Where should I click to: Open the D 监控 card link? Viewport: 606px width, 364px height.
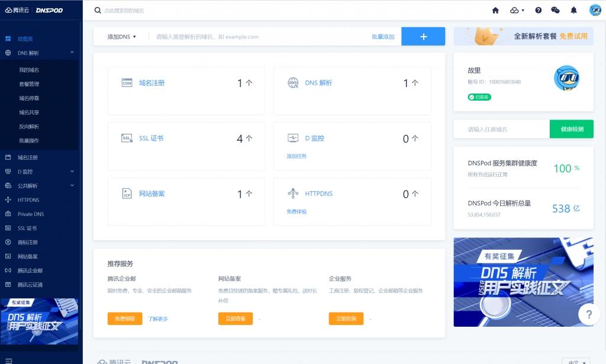pos(315,138)
